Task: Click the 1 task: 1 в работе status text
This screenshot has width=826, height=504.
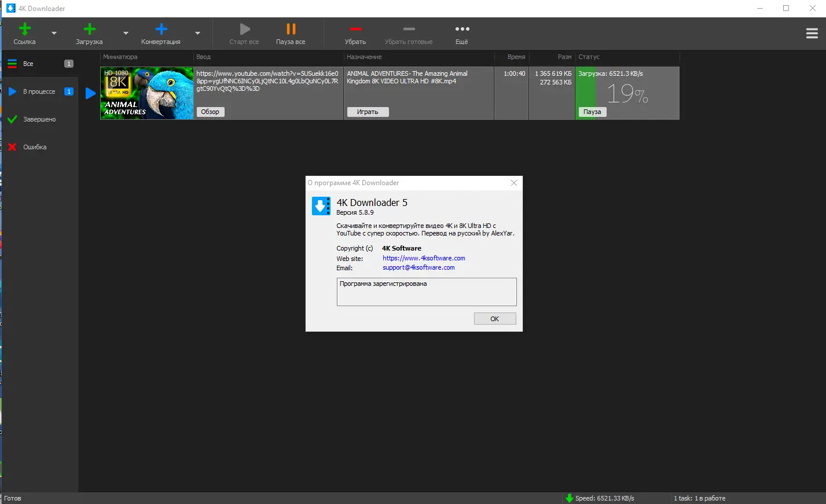Action: [x=699, y=498]
